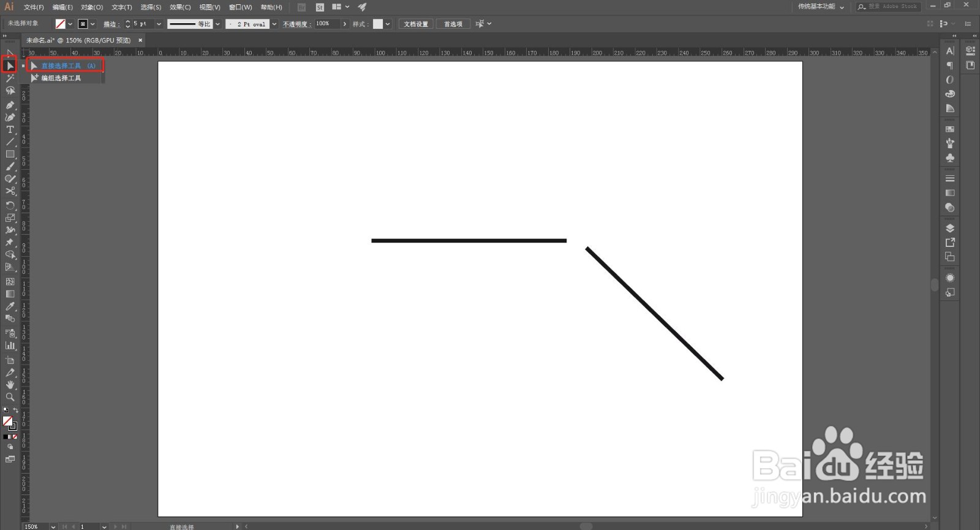Select the Curvature tool

(x=10, y=117)
